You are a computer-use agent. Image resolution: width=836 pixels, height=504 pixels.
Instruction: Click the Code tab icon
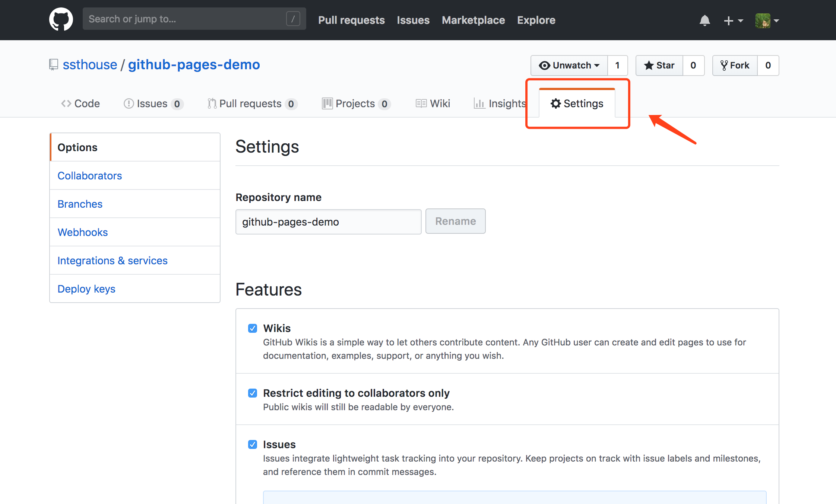tap(64, 103)
